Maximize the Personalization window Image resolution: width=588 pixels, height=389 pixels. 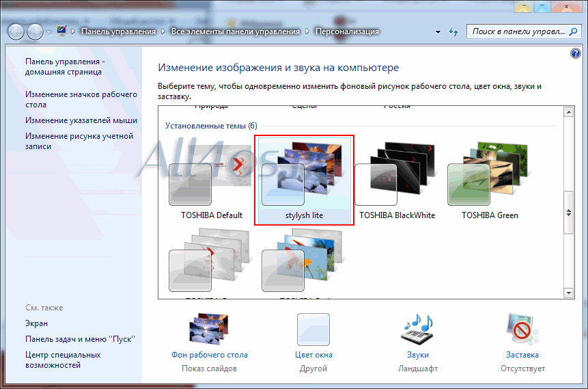coord(542,6)
